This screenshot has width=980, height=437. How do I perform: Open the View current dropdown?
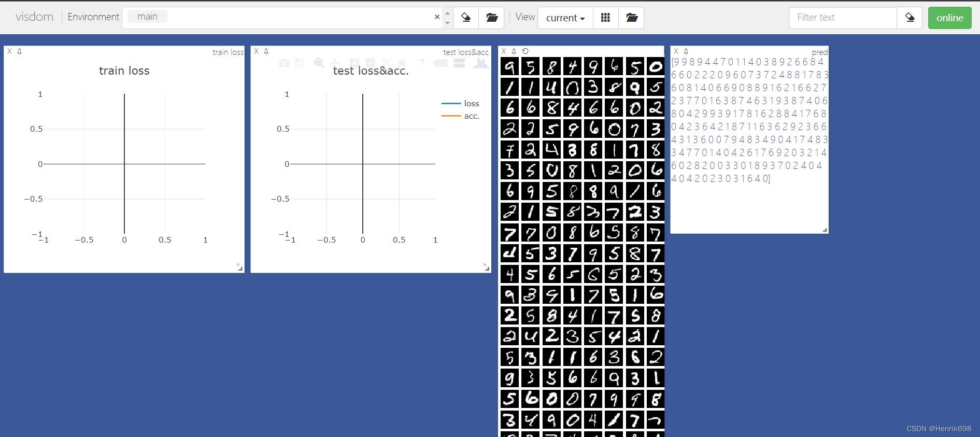point(565,18)
